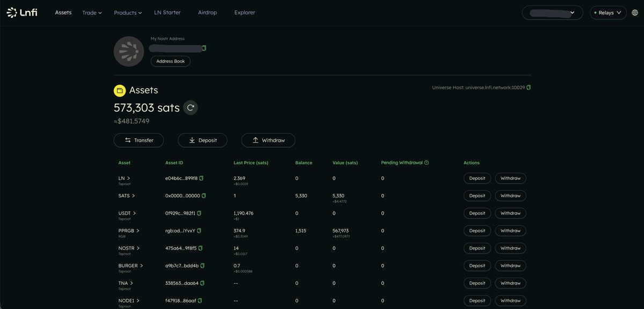
Task: Click the main Transfer button
Action: [138, 140]
